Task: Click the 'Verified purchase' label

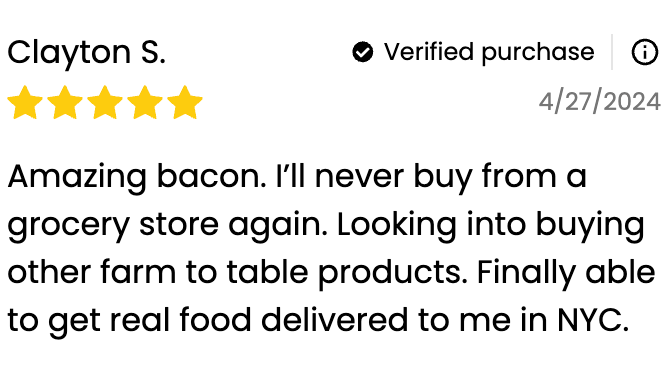Action: (489, 53)
